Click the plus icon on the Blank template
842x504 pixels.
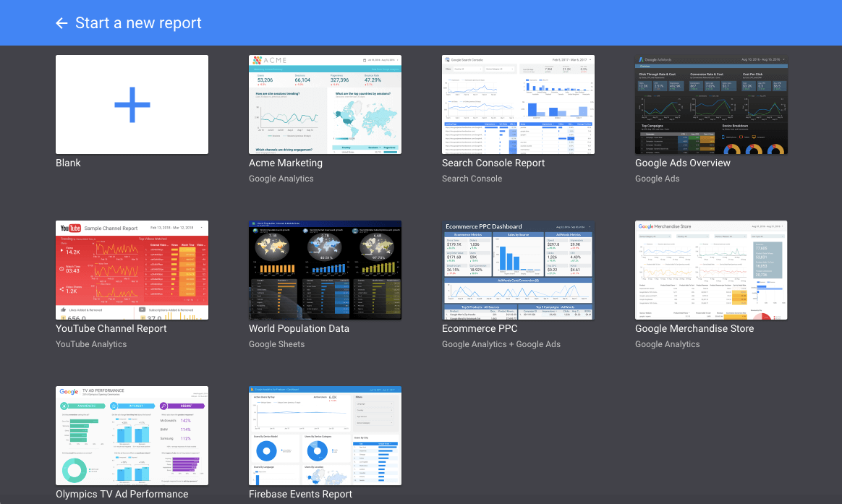132,104
